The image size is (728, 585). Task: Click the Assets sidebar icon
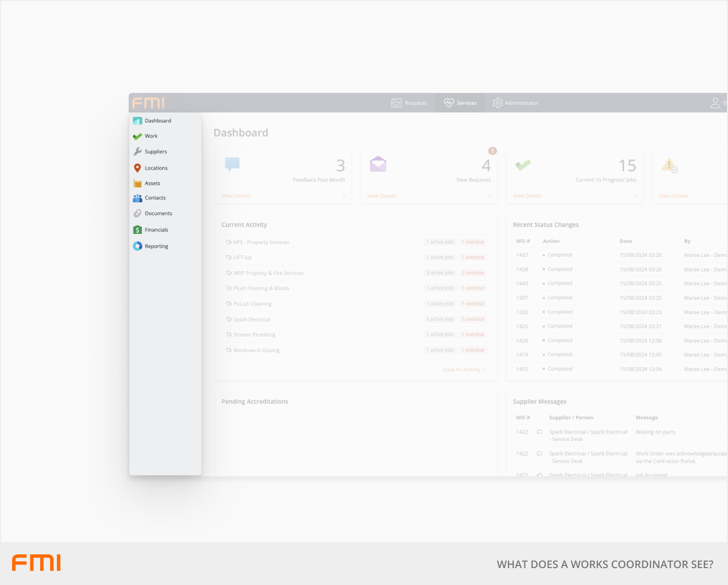pos(138,183)
